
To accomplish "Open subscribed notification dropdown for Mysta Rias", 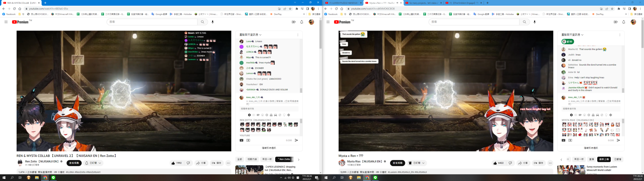I will [x=417, y=163].
